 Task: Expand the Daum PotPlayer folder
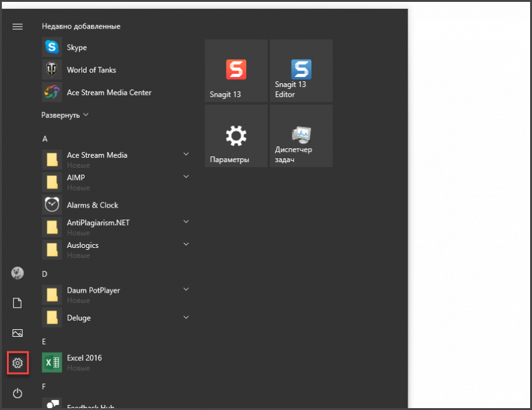(186, 290)
